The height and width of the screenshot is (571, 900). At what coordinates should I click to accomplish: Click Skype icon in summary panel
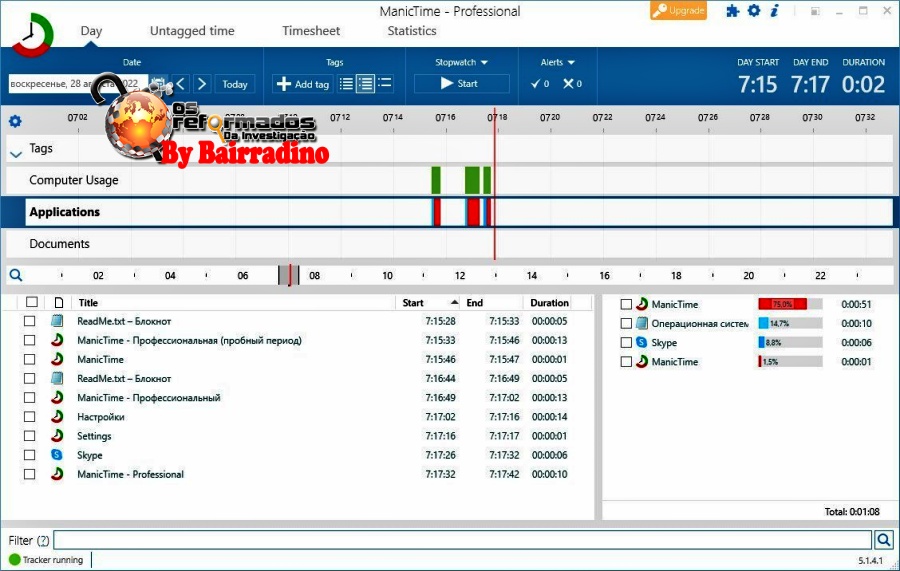642,342
